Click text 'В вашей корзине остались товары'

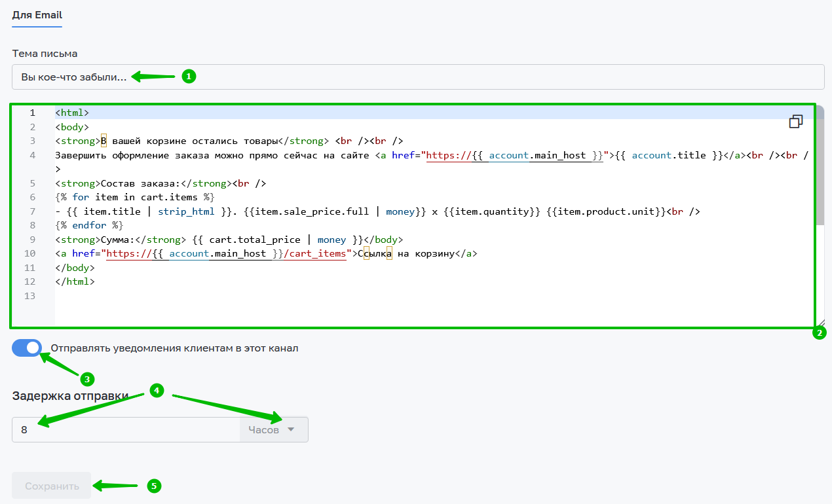point(189,141)
